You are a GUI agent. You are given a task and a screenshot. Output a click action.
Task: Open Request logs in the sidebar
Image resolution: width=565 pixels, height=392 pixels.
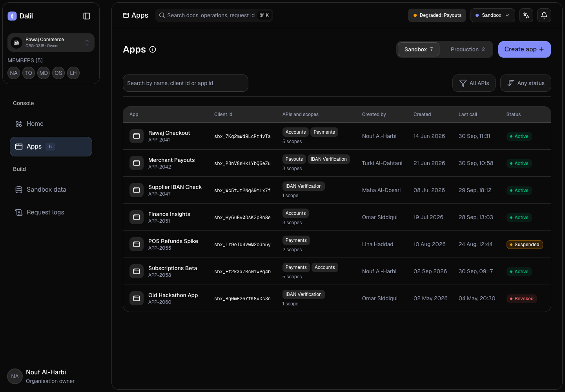tap(51, 212)
